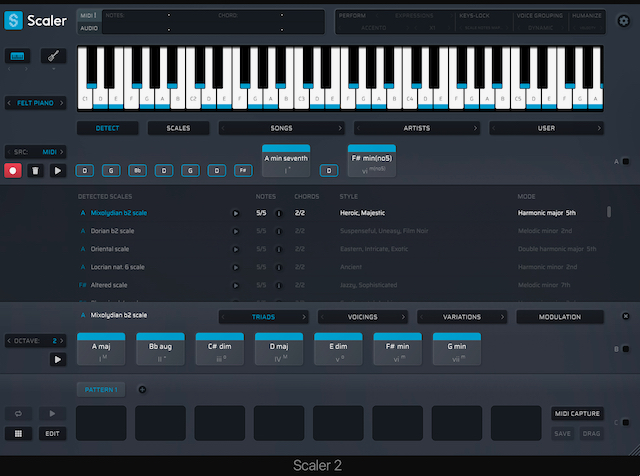This screenshot has width=640, height=476.
Task: Click the EDIT button
Action: point(52,434)
